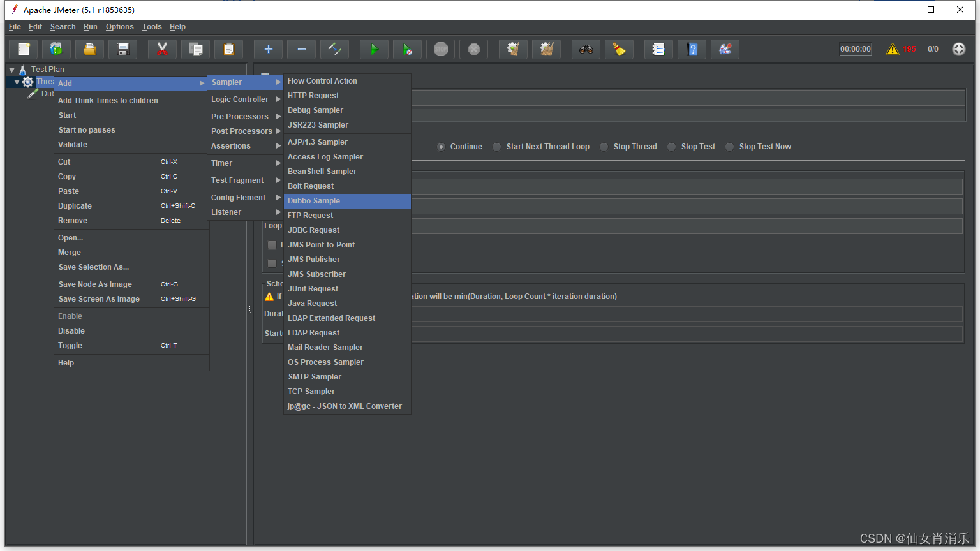Screen dimensions: 980x551
Task: Select Test Fragment submenu
Action: 246,180
